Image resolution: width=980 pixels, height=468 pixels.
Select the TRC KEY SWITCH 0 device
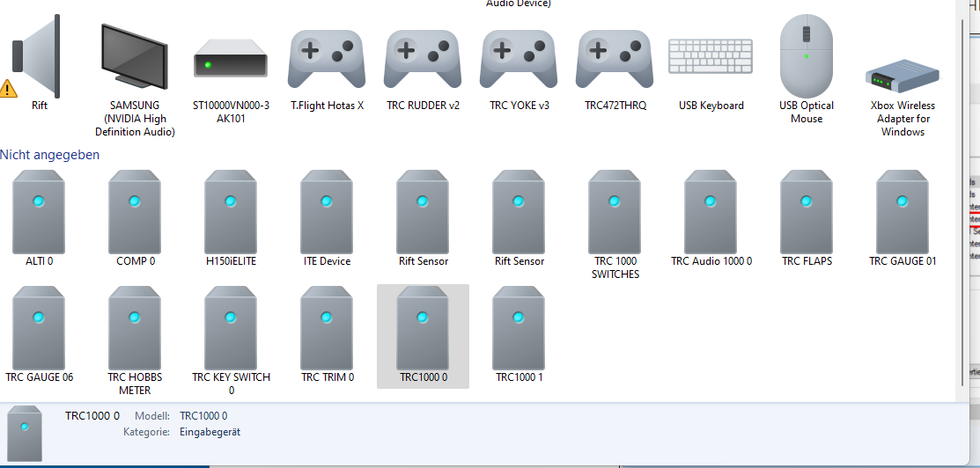click(231, 341)
